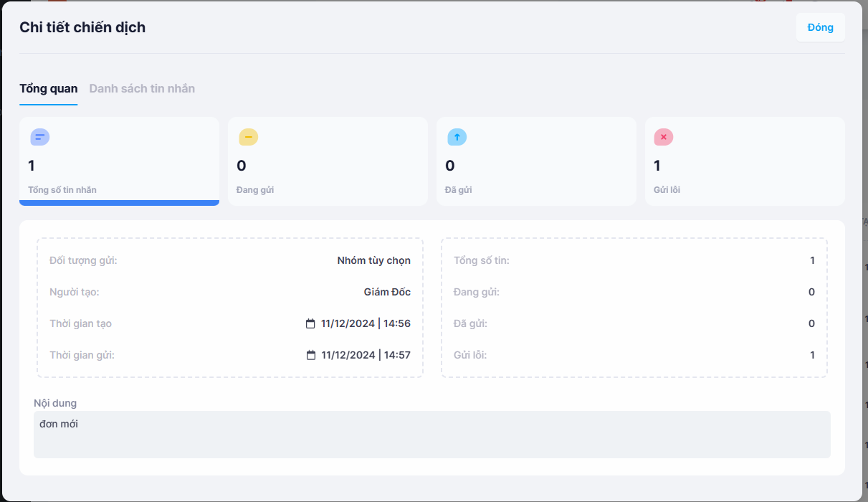
Task: Click the red X send-error icon
Action: [x=664, y=137]
